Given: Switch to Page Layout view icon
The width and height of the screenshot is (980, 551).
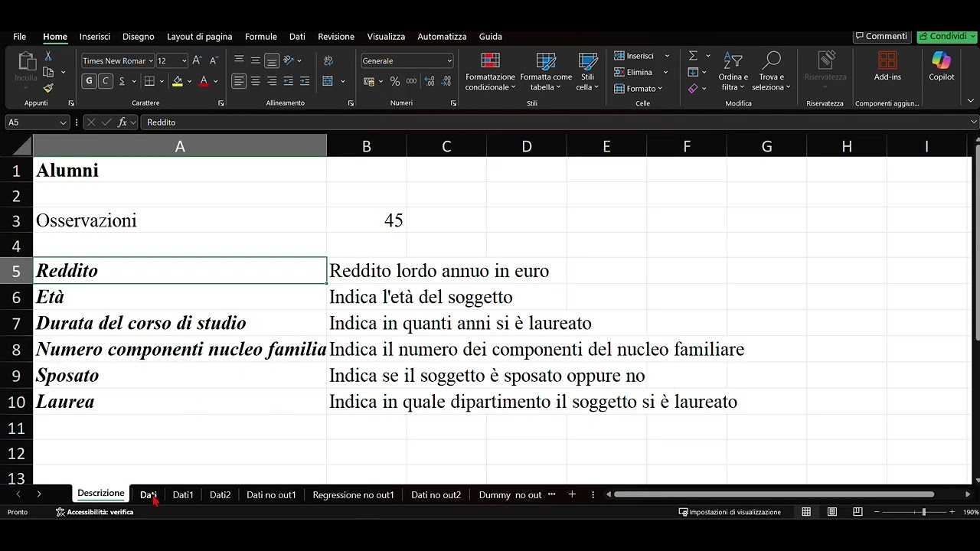Looking at the screenshot, I should tap(832, 512).
